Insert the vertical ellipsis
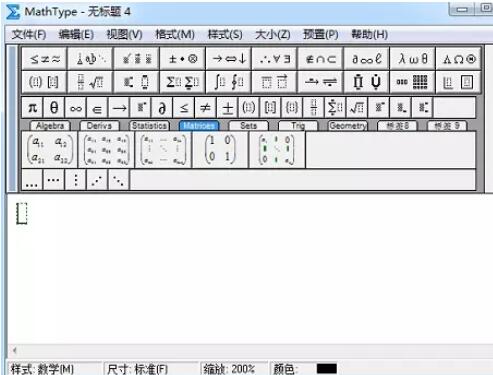The height and width of the screenshot is (375, 493). 75,180
